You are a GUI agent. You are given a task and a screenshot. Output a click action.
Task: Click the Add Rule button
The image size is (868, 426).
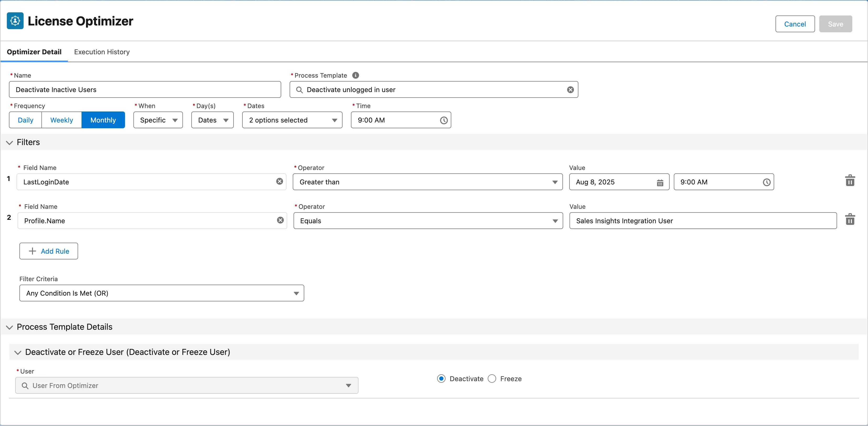click(x=48, y=251)
